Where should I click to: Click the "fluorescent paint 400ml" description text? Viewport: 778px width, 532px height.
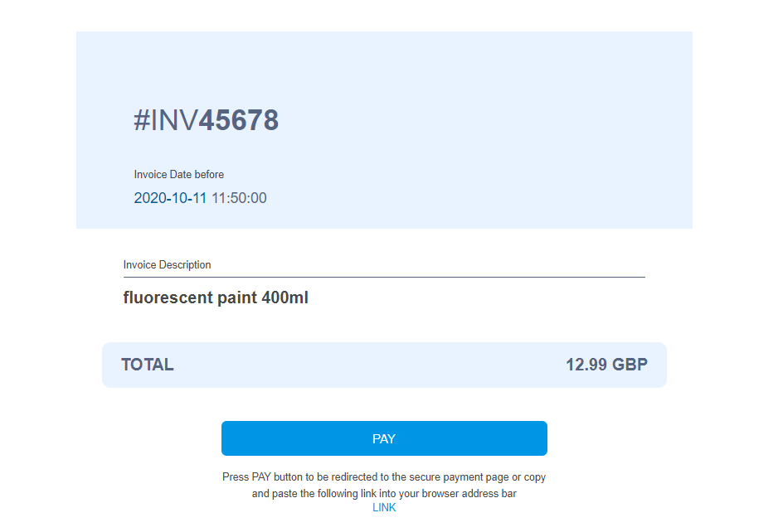pyautogui.click(x=216, y=297)
